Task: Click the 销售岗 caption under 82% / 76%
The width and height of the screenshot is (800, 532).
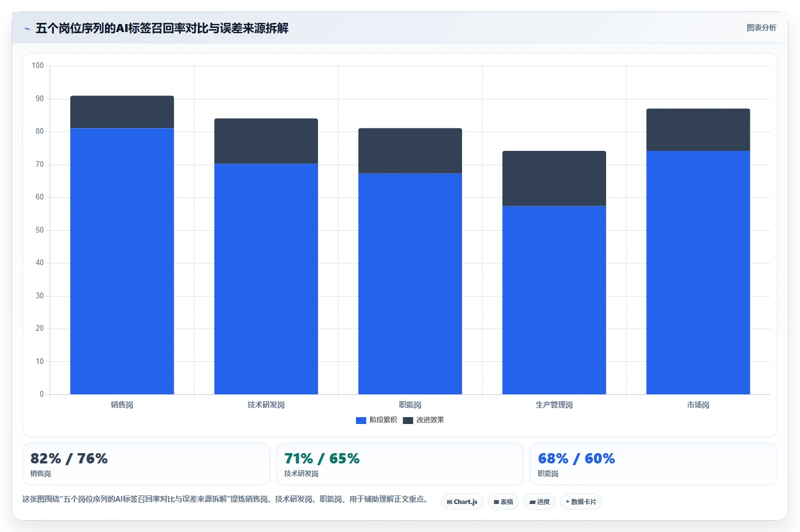Action: (41, 474)
